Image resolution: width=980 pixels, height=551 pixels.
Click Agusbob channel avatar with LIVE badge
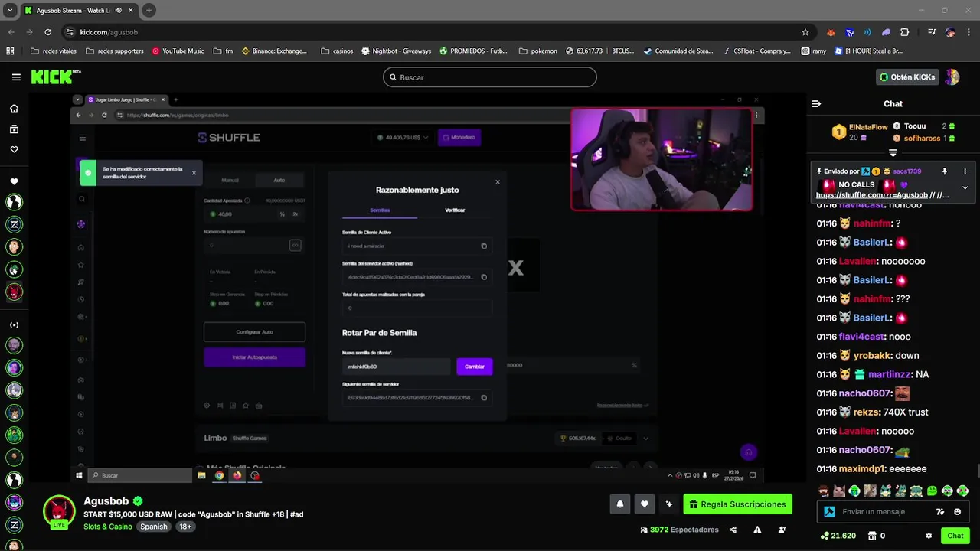click(59, 512)
